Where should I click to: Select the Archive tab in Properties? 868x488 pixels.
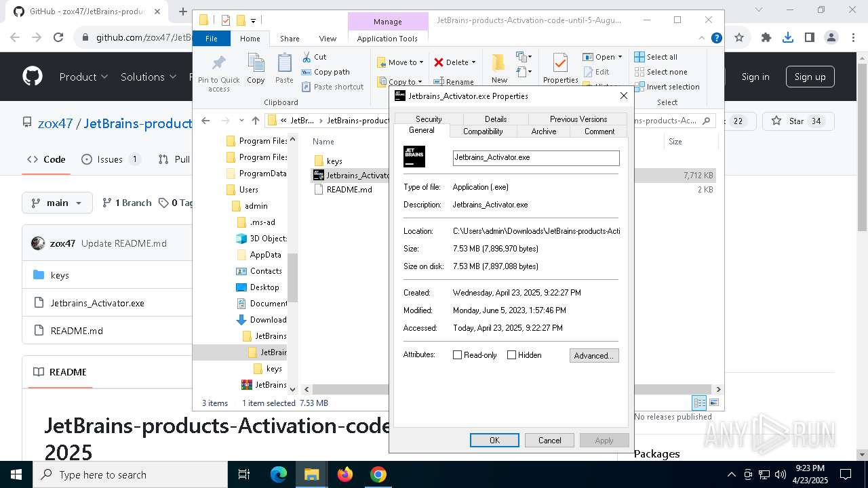click(x=544, y=131)
